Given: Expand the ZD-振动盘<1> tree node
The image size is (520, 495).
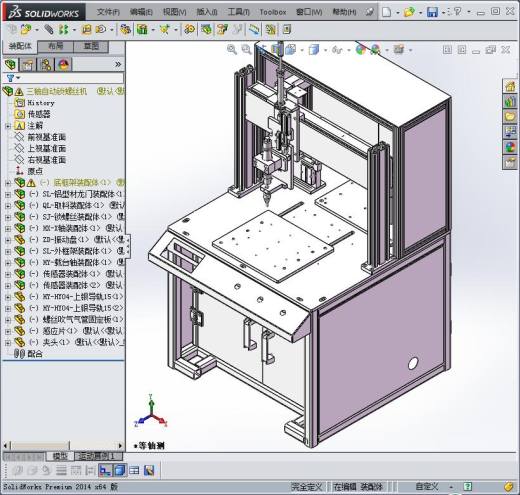Looking at the screenshot, I should click(8, 240).
